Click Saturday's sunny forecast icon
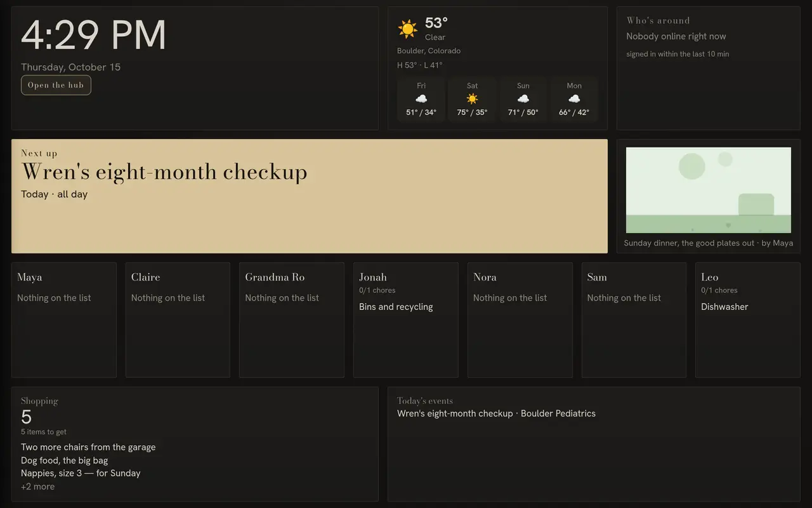This screenshot has height=508, width=812. coord(472,99)
